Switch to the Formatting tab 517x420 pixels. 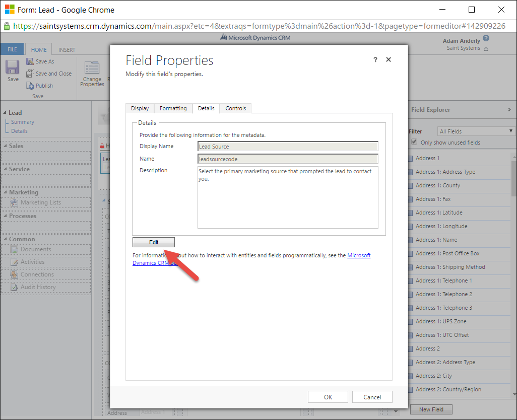(173, 108)
